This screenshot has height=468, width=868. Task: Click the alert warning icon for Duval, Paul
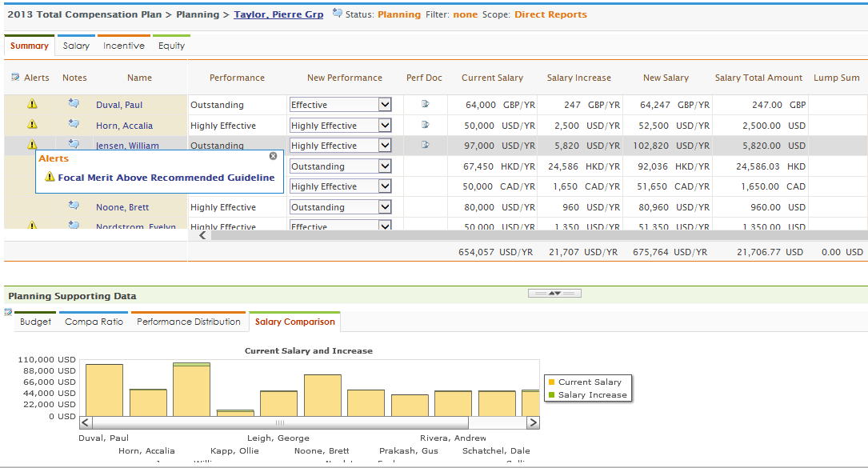[32, 104]
